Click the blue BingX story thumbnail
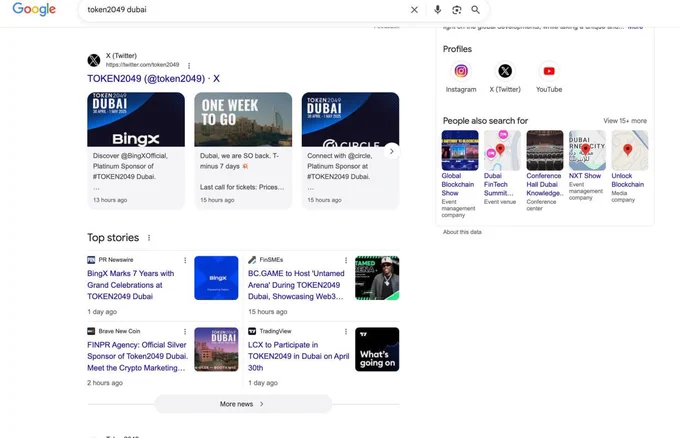This screenshot has width=680, height=438. tap(216, 278)
